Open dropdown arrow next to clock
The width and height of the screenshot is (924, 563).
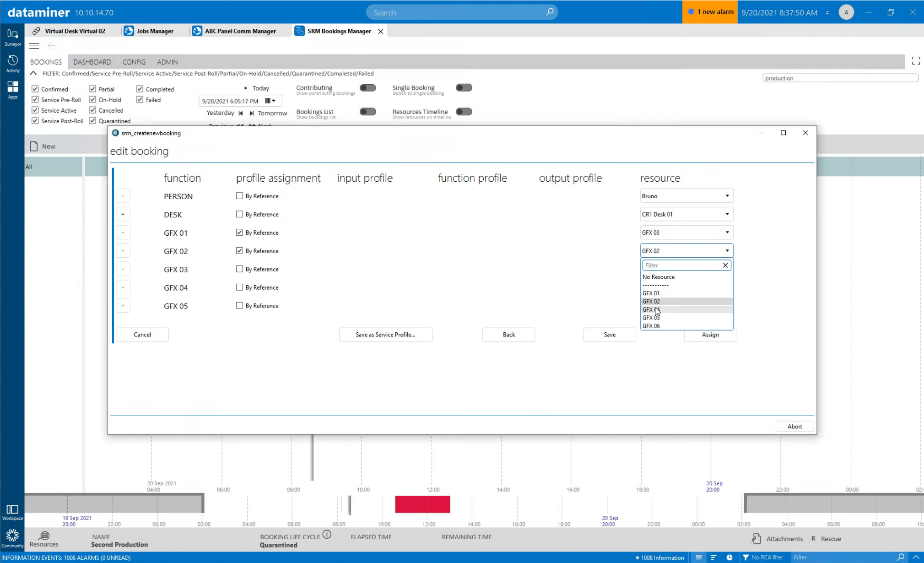tap(827, 13)
